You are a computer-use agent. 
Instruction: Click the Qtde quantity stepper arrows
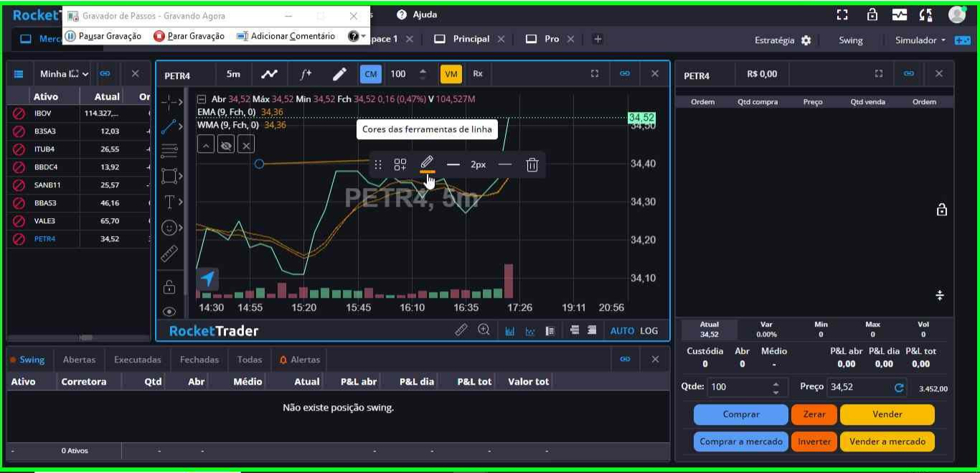coord(776,388)
